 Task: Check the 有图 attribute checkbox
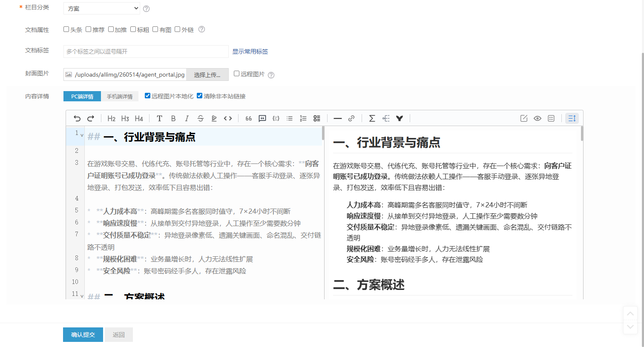[x=155, y=29]
